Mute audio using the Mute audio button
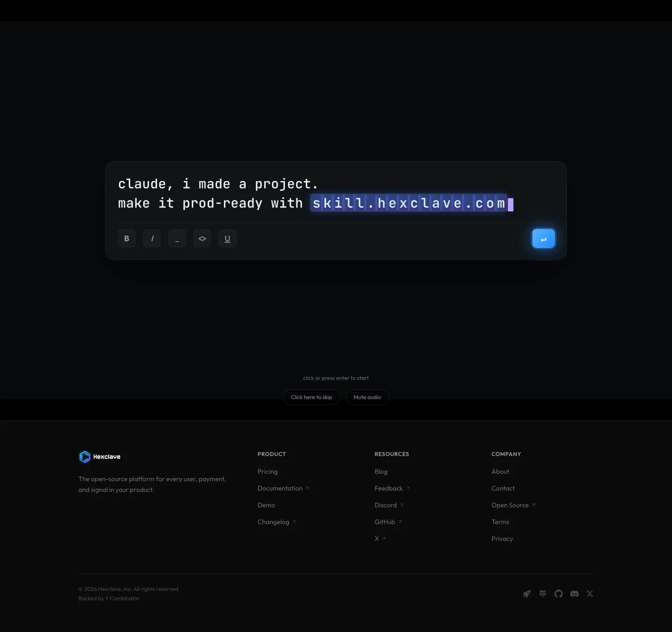The height and width of the screenshot is (632, 672). [367, 397]
